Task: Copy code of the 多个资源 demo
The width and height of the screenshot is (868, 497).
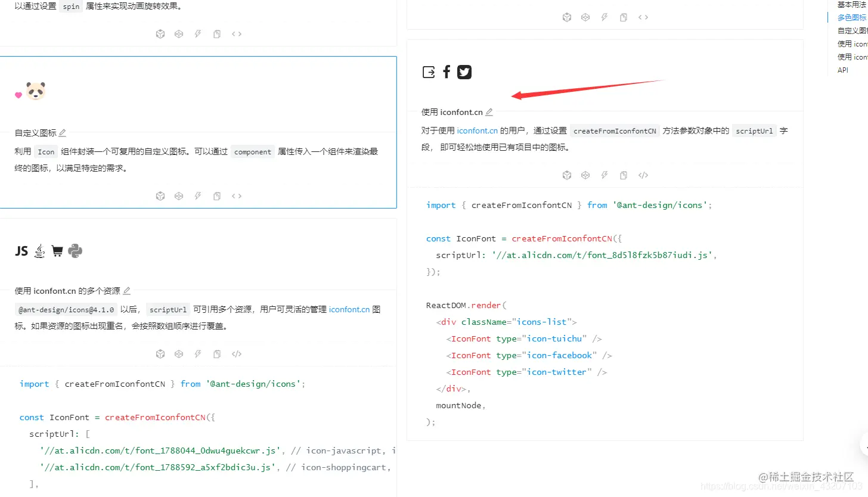Action: coord(217,354)
